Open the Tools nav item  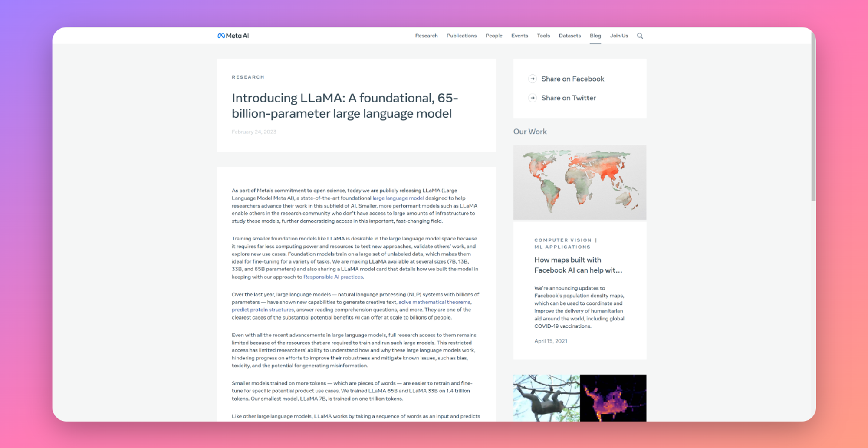click(543, 36)
